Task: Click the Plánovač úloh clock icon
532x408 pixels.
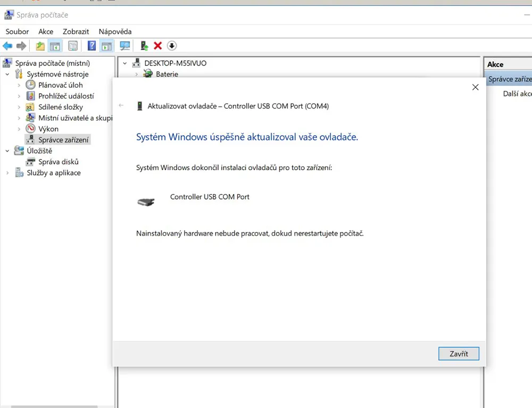Action: click(30, 85)
